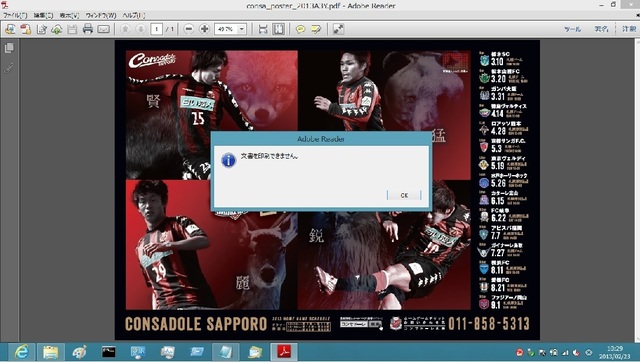The height and width of the screenshot is (362, 640).
Task: Click the highlight text tool icon
Action: 316,29
